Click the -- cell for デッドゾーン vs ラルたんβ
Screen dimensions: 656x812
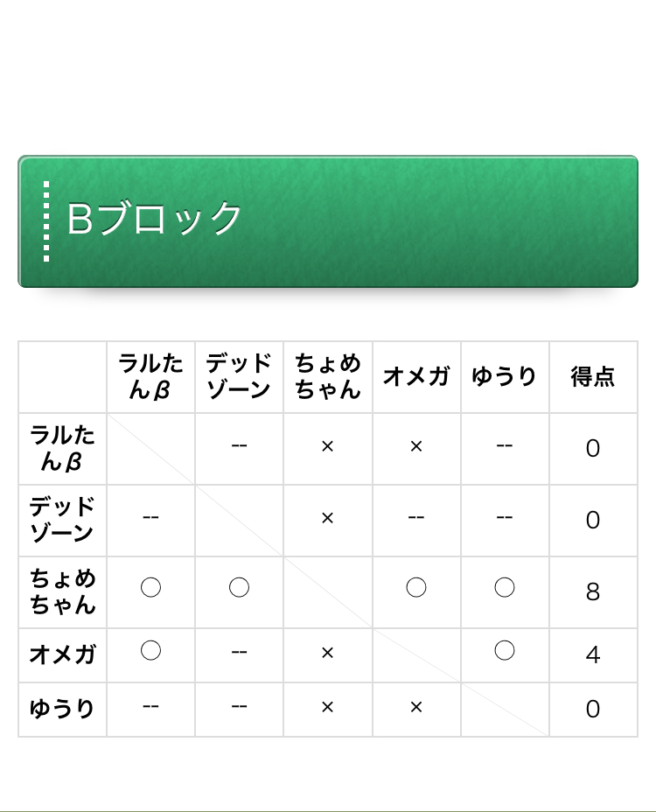pyautogui.click(x=150, y=517)
